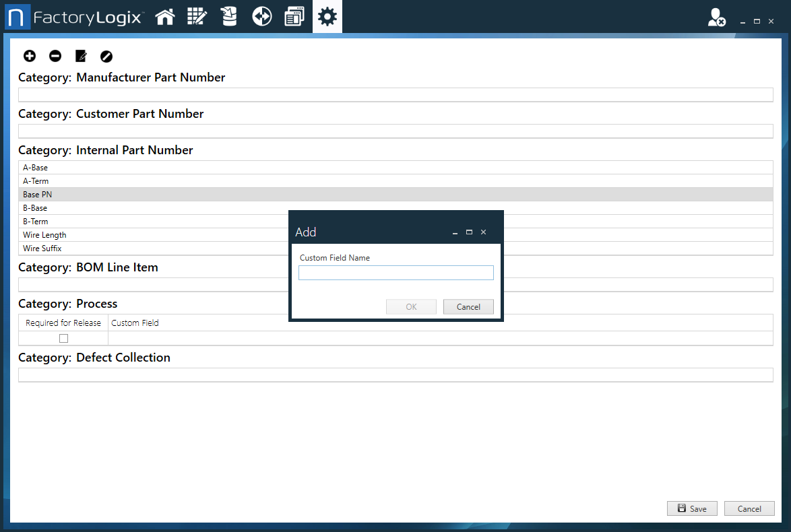This screenshot has width=791, height=532.
Task: Click the FactoryLogix home icon
Action: pos(164,16)
